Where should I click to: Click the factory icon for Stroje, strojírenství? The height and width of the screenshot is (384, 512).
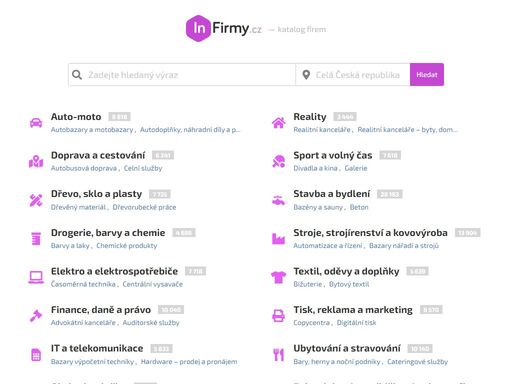tap(279, 239)
